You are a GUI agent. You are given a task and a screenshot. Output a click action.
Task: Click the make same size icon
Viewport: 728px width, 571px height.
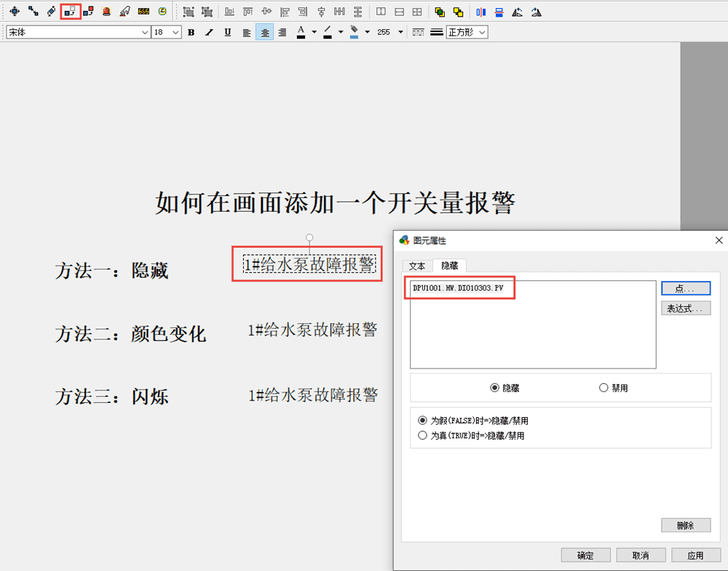pos(417,12)
